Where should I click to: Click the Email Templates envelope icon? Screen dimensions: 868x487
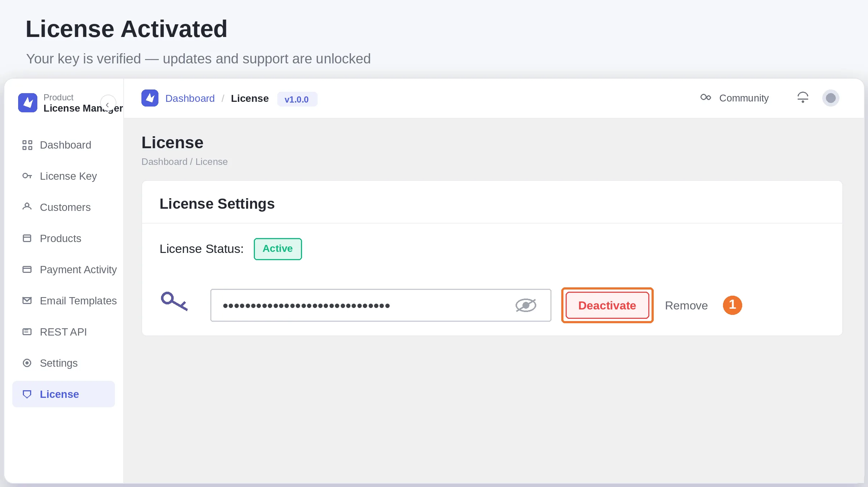27,300
